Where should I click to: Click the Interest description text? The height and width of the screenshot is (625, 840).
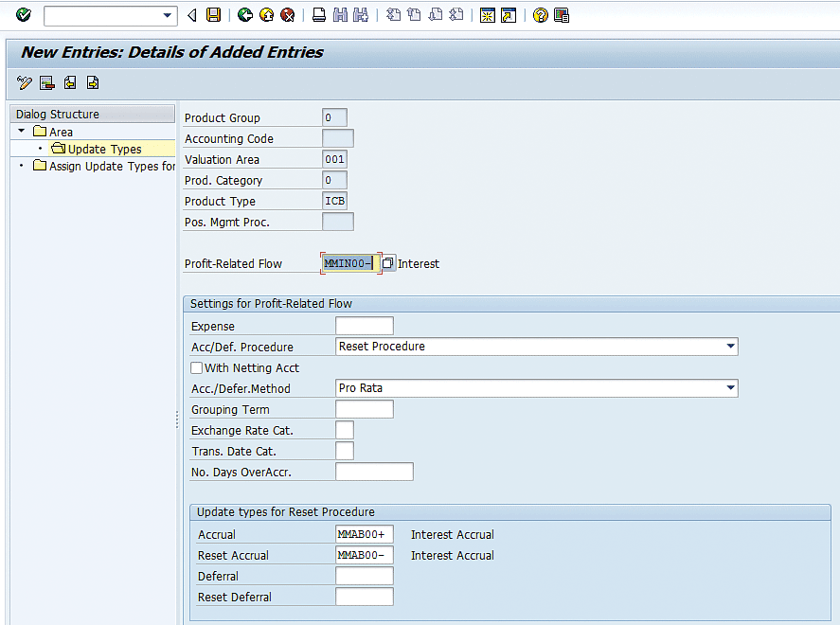click(x=419, y=263)
